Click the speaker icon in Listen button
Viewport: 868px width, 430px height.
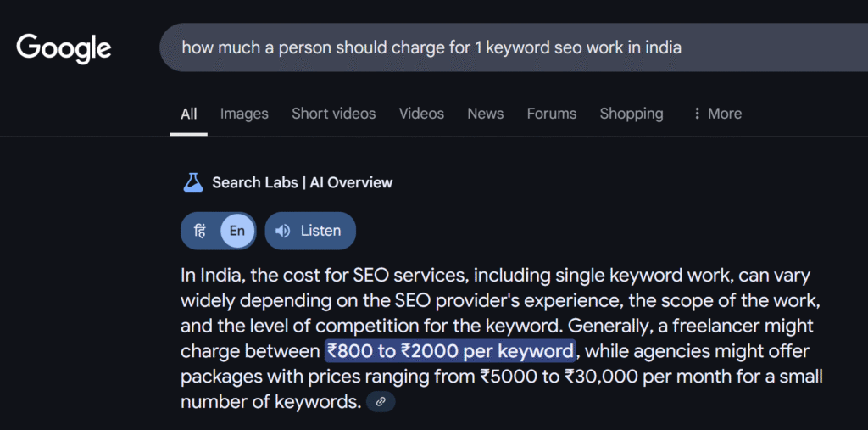tap(283, 231)
